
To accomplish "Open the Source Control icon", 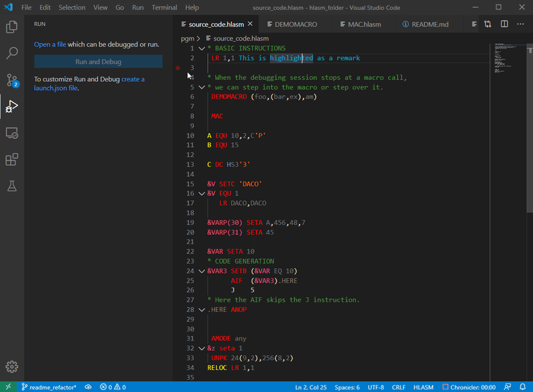I will point(11,79).
